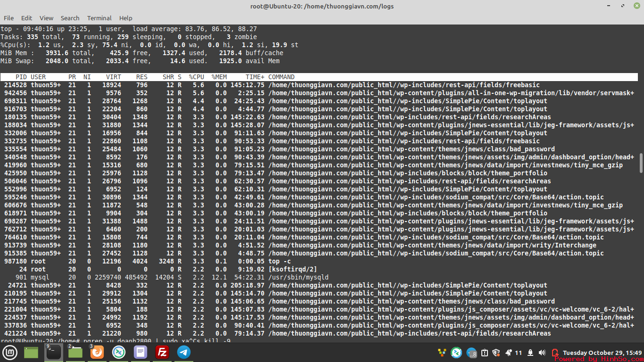The height and width of the screenshot is (362, 644).
Task: Click the terminal vertical scrollbar handle
Action: pyautogui.click(x=641, y=163)
